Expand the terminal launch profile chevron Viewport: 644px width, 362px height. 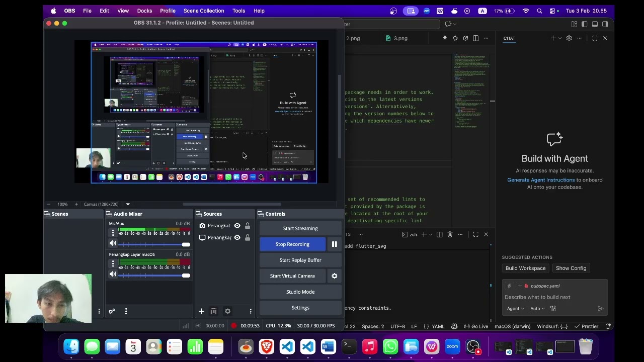tap(431, 234)
